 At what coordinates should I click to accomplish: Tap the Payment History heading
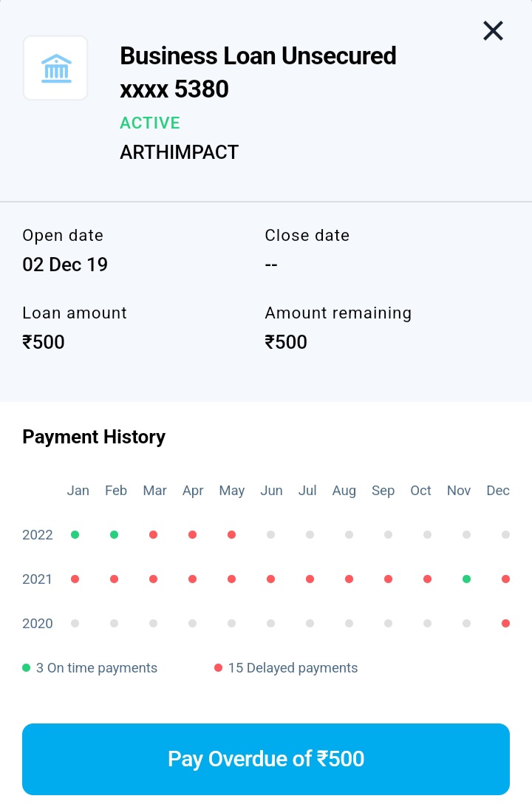[94, 437]
